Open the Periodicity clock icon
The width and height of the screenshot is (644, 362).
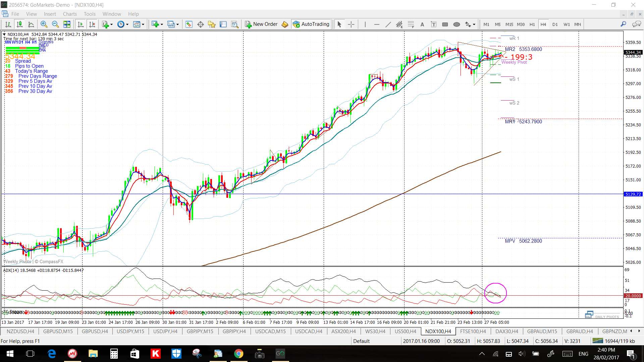[121, 24]
